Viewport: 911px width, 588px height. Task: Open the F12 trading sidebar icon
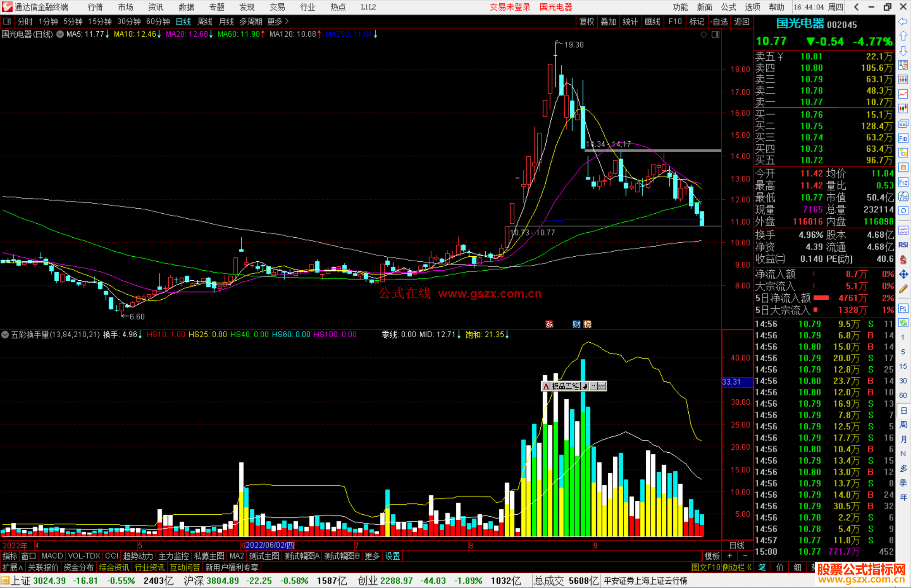click(x=903, y=182)
